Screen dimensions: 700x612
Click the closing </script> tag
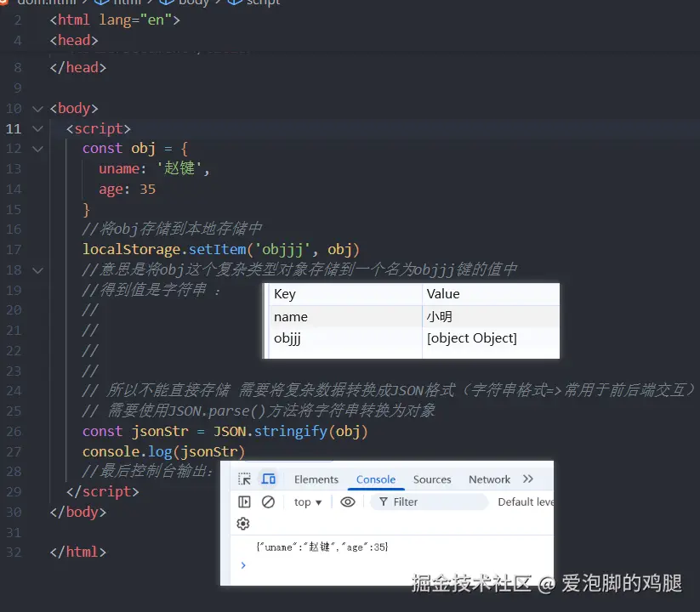click(x=103, y=491)
